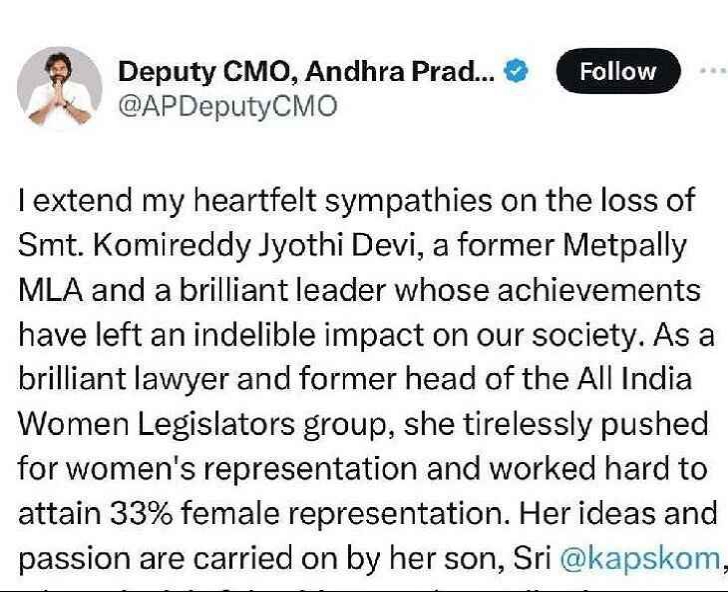Open the three-dot more options menu

pyautogui.click(x=712, y=72)
